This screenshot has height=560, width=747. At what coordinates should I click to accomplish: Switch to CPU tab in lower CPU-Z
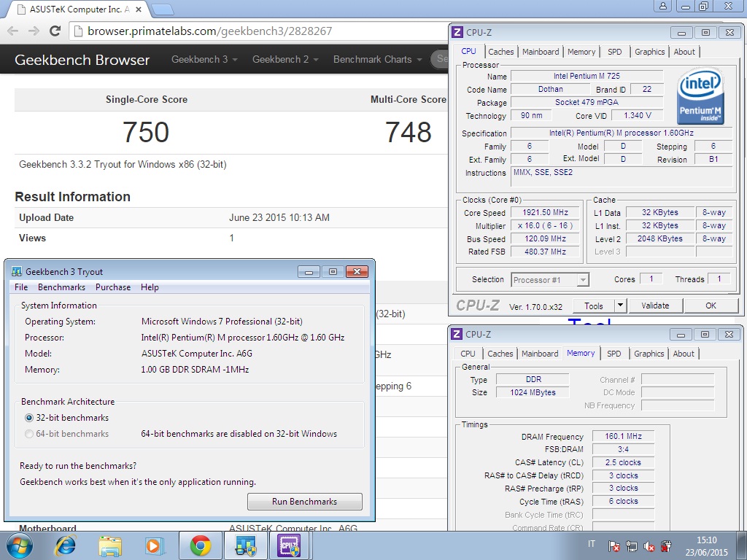click(x=468, y=354)
